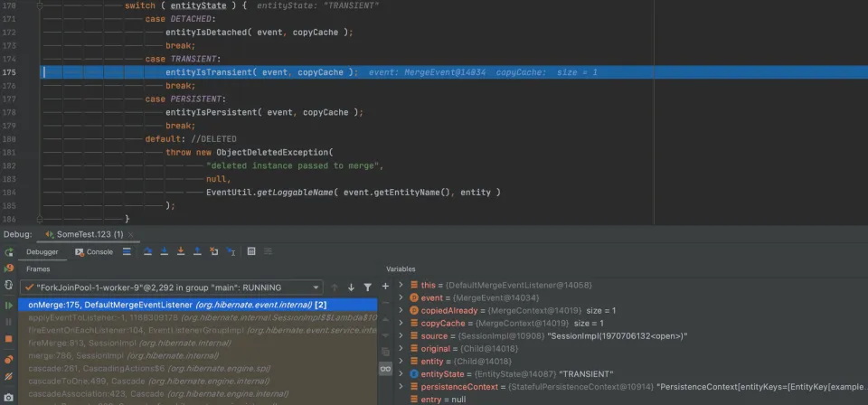Open Evaluate Expression calculator icon

(x=251, y=251)
